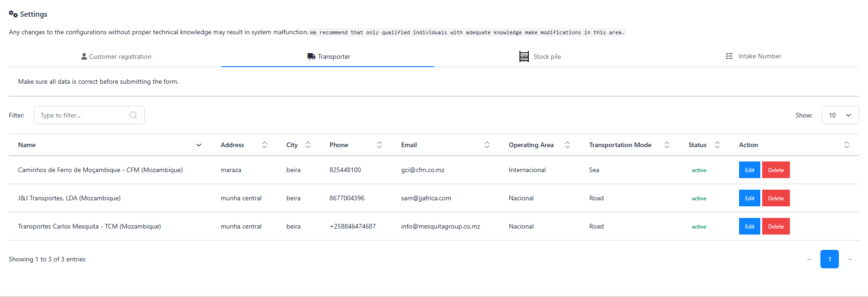Go to the next page arrow

click(x=849, y=259)
